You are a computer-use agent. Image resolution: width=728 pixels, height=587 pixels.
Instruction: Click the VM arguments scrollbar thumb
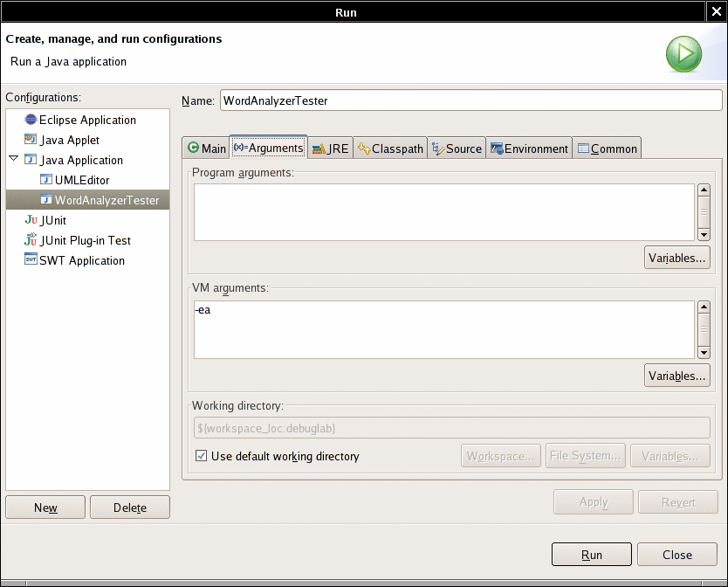coord(704,329)
